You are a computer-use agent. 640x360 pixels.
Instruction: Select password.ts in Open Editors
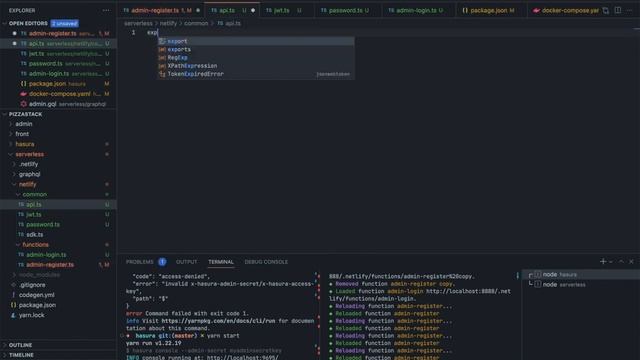(x=58, y=64)
